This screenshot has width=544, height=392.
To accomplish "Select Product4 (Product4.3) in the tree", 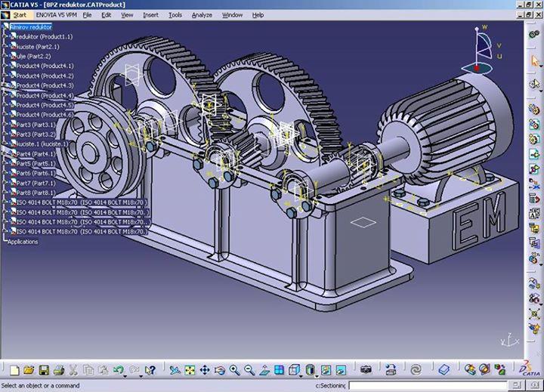I will [45, 85].
